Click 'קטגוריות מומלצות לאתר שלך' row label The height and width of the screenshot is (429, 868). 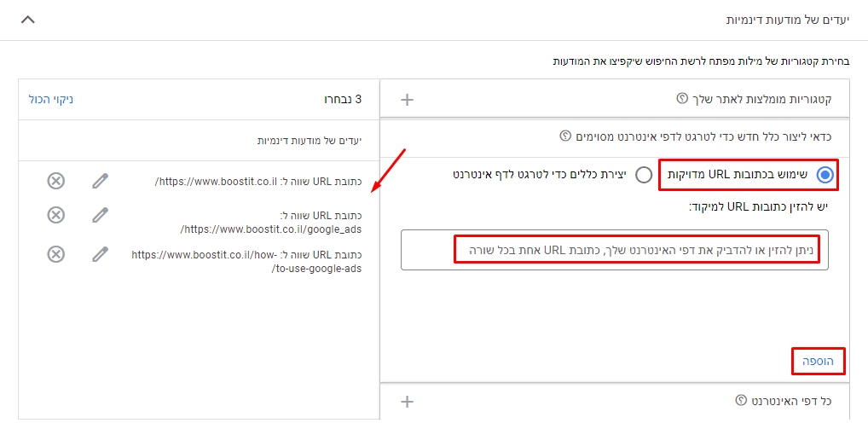pos(761,100)
